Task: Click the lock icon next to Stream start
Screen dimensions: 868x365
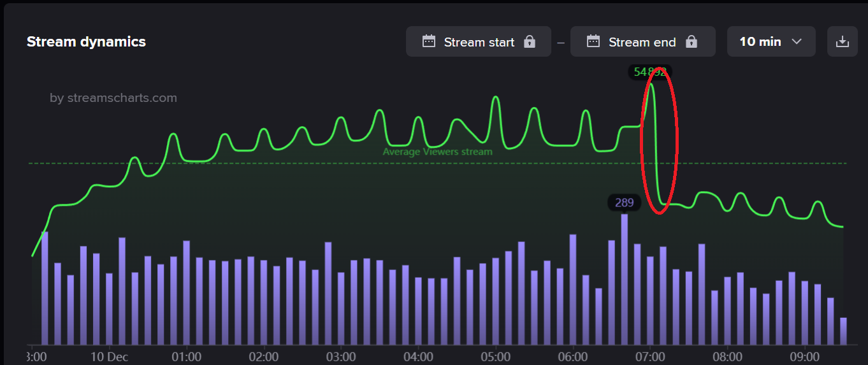Action: pyautogui.click(x=529, y=41)
